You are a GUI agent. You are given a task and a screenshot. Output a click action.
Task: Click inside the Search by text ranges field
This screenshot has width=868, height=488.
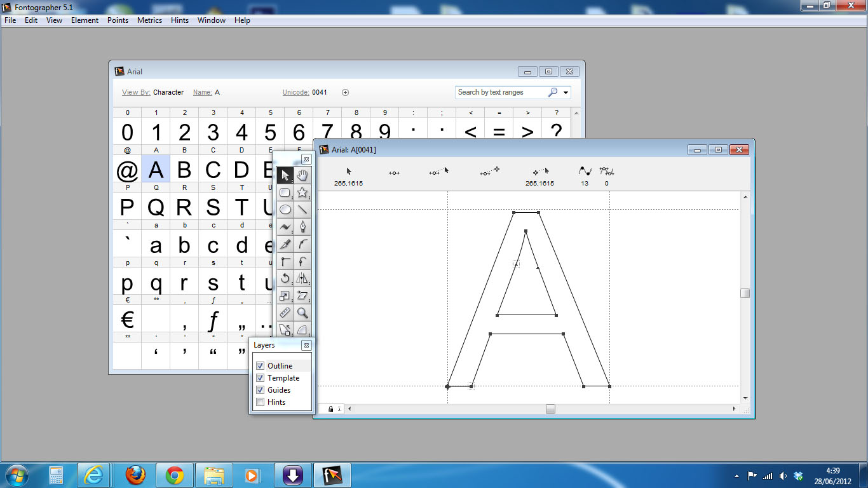pos(502,92)
